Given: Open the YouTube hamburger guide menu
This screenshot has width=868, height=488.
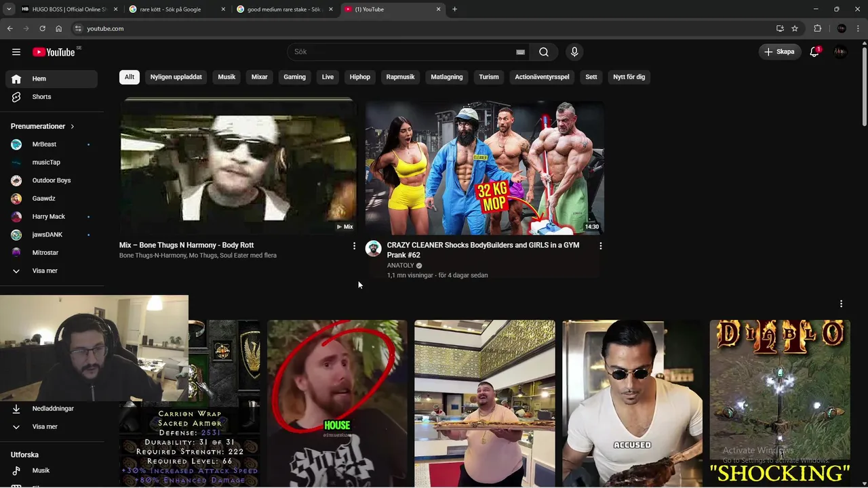Looking at the screenshot, I should click(x=16, y=52).
